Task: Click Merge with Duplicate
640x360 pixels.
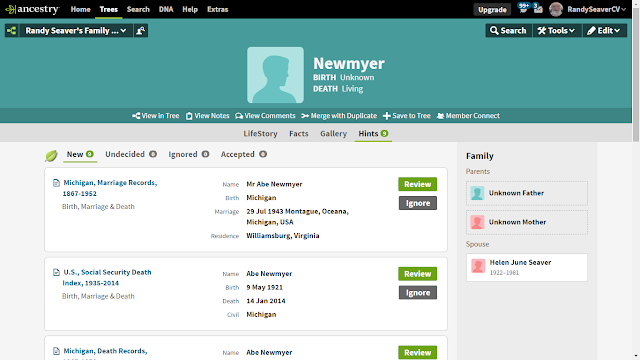Action: pos(339,116)
